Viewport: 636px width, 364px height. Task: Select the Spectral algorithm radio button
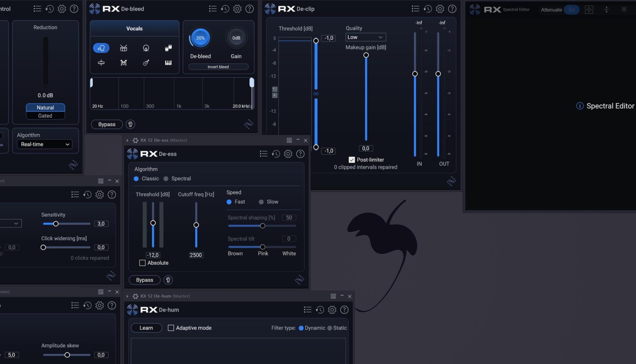pos(166,179)
